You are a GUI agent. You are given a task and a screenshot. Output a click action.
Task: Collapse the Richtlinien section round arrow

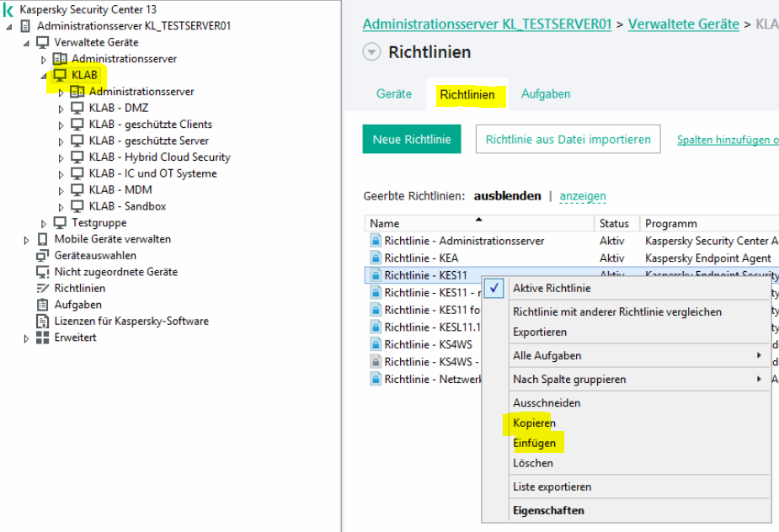tap(371, 52)
